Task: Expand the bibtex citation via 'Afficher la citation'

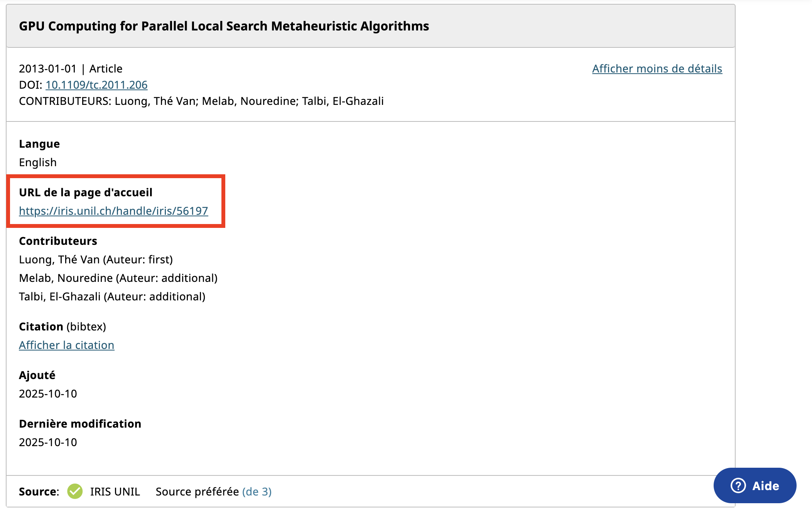Action: point(66,345)
